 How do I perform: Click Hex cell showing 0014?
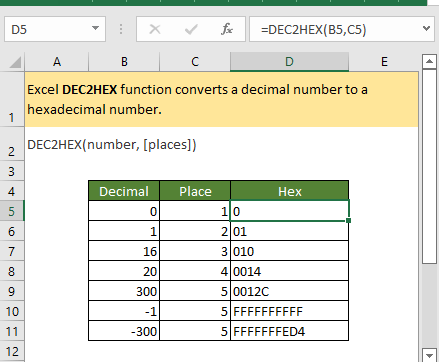[x=289, y=271]
